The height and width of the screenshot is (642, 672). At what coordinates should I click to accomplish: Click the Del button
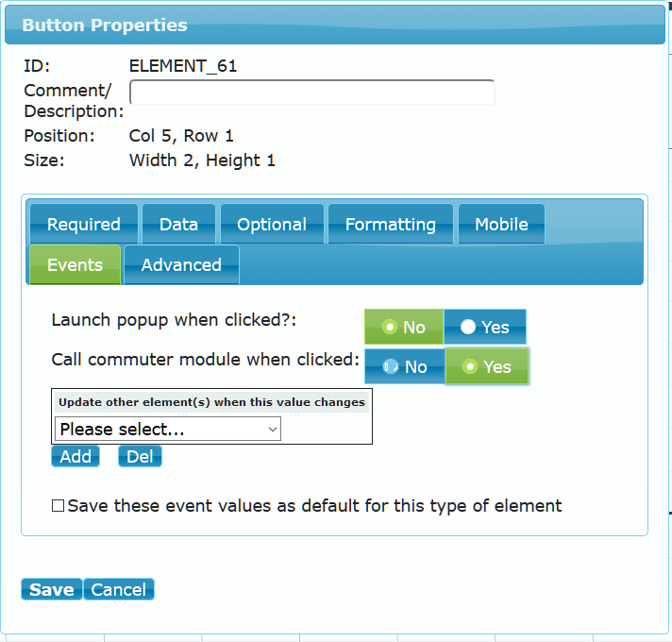tap(140, 456)
